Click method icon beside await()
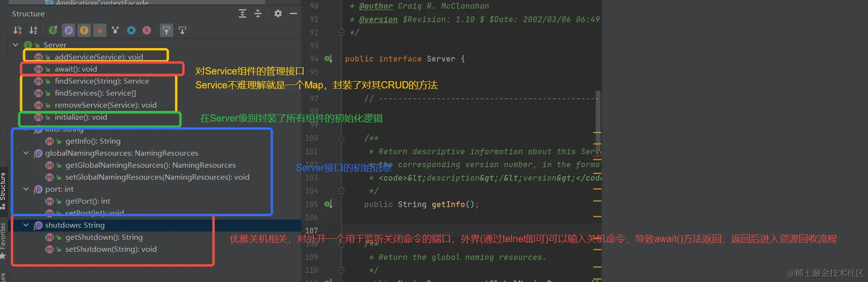 point(38,69)
